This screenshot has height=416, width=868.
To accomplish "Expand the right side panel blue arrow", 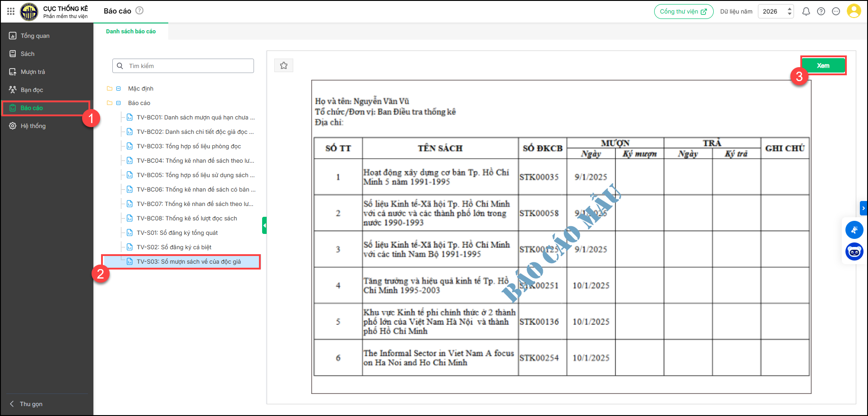I will tap(863, 208).
